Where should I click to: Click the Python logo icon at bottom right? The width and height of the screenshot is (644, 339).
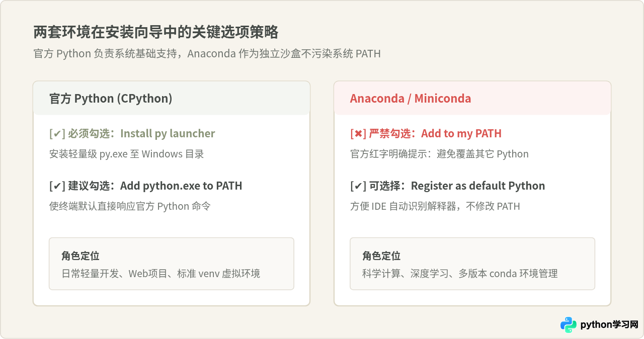(569, 325)
